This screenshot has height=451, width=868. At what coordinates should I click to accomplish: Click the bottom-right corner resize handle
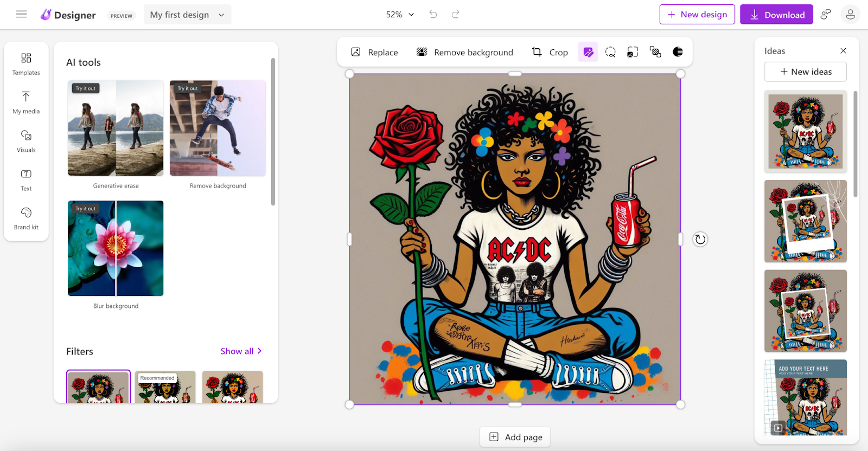coord(681,404)
